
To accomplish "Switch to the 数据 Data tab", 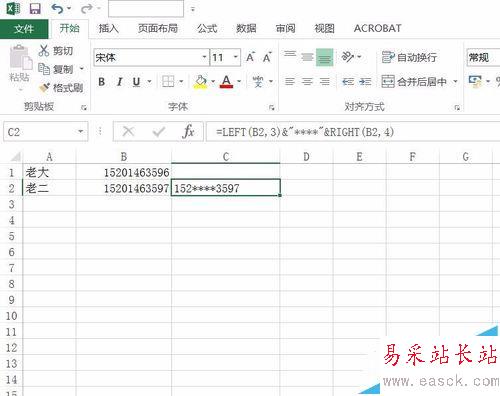I will [246, 29].
